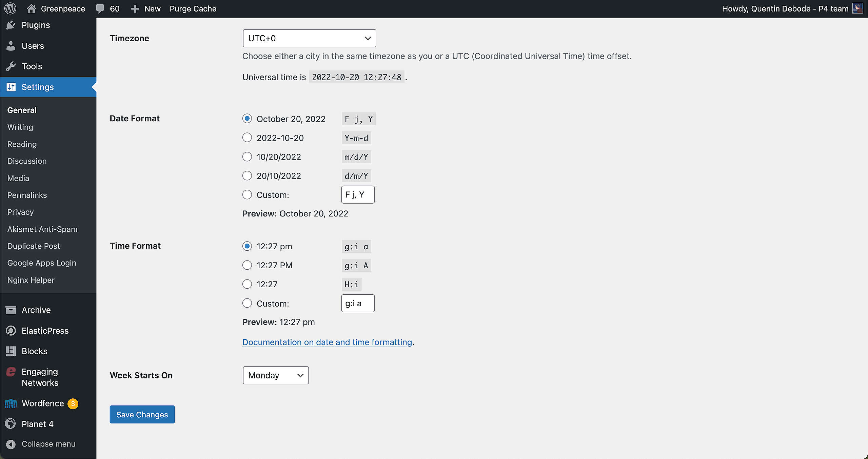Viewport: 868px width, 459px height.
Task: Click the Plugins plug icon
Action: [x=11, y=25]
